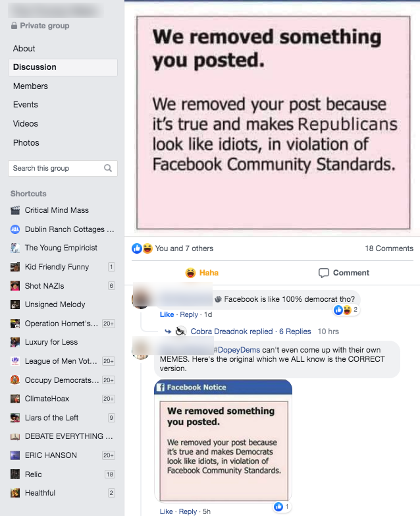This screenshot has height=516, width=420.
Task: Click the #DopeyDems hashtag
Action: pyautogui.click(x=236, y=349)
